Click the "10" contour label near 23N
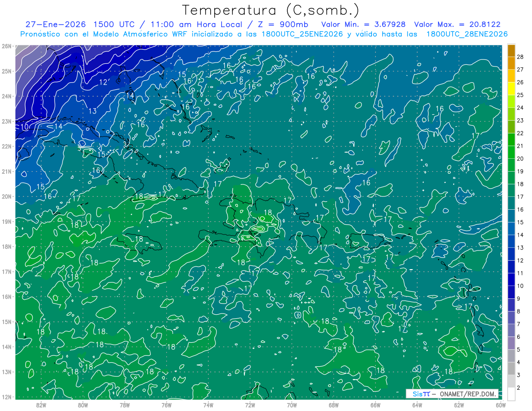The image size is (532, 411). [25, 126]
